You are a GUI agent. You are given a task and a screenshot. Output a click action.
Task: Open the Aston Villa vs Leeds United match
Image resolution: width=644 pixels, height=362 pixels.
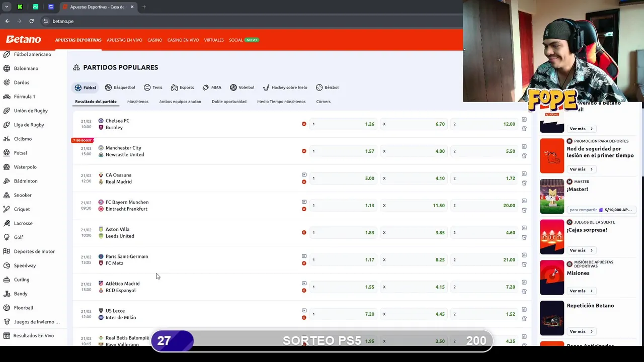pyautogui.click(x=120, y=233)
